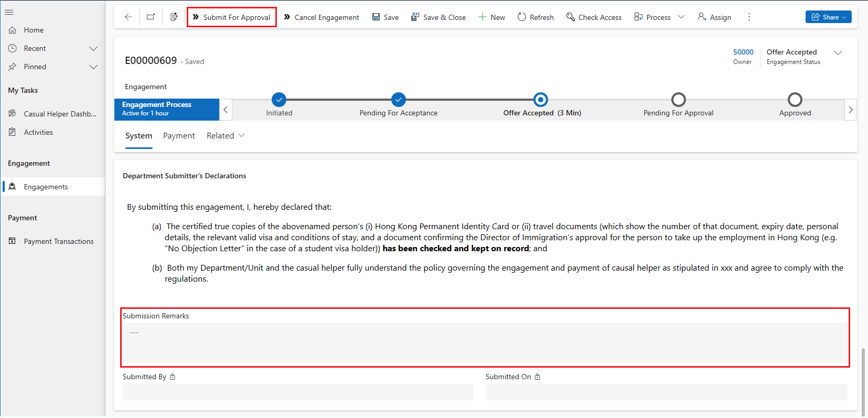Screen dimensions: 868x418
Task: Open Home in the sidebar
Action: (x=53, y=30)
